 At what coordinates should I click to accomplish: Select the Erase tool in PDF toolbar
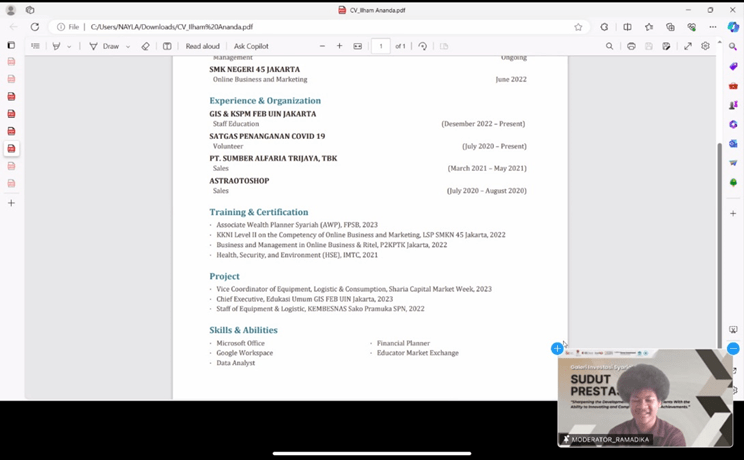(145, 46)
